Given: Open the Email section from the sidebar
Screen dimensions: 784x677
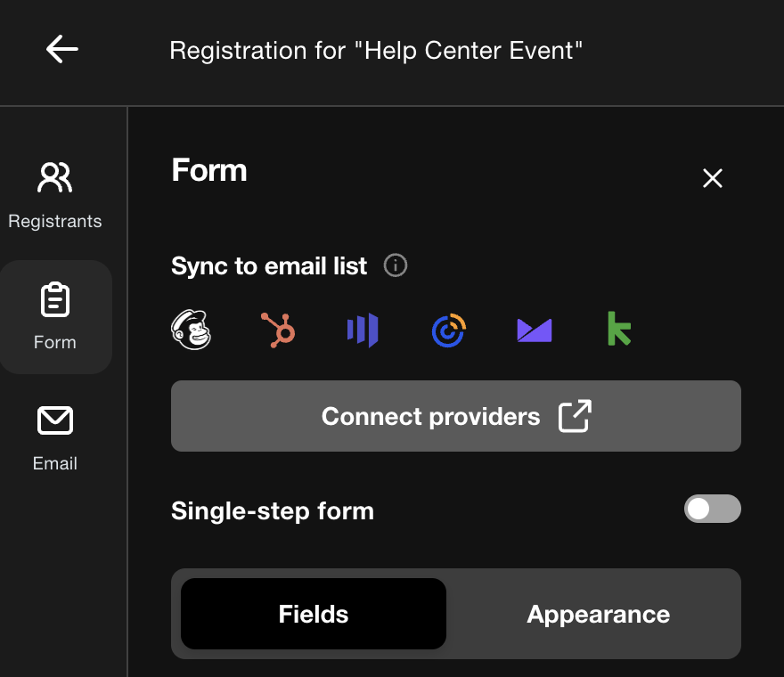Looking at the screenshot, I should point(55,436).
